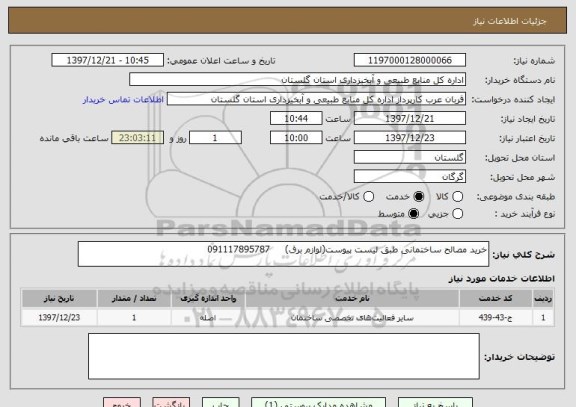Screen dimensions: 576x407
Task: Click the remaining days field showing 1
Action: click(215, 138)
